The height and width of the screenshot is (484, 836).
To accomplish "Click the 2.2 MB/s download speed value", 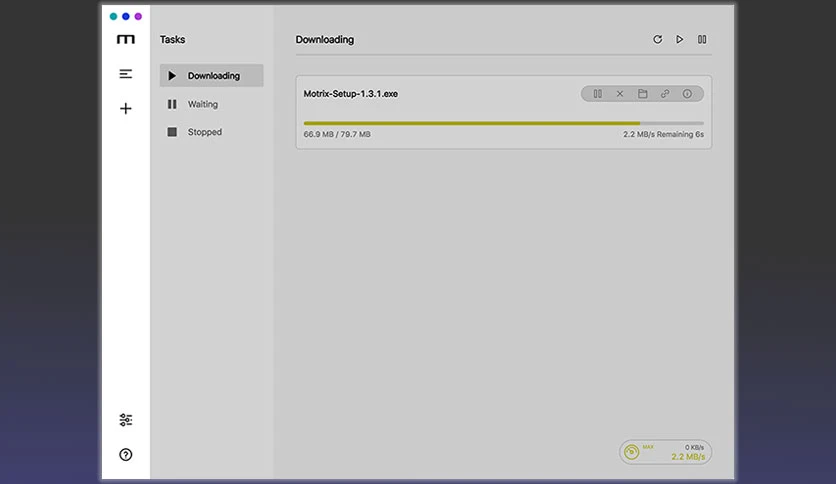I will click(688, 457).
